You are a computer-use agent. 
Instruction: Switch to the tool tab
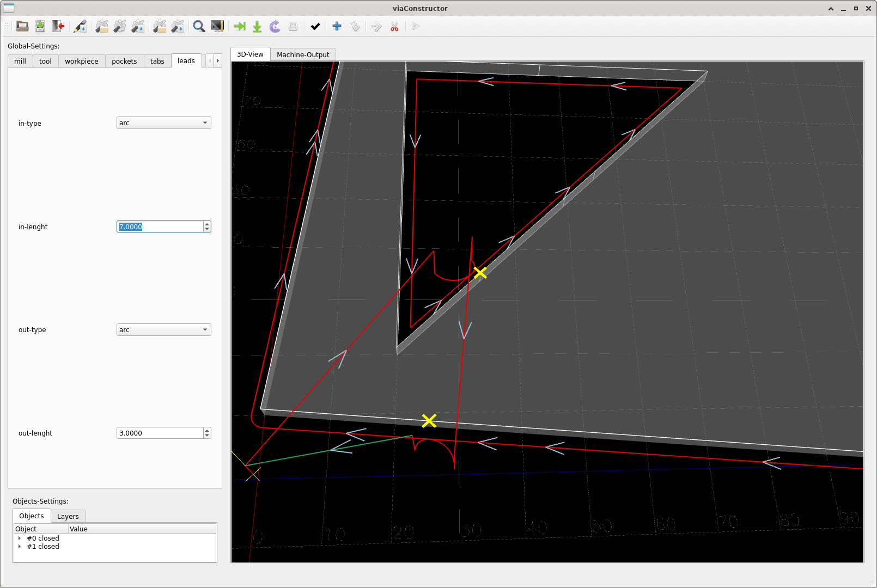[x=45, y=61]
